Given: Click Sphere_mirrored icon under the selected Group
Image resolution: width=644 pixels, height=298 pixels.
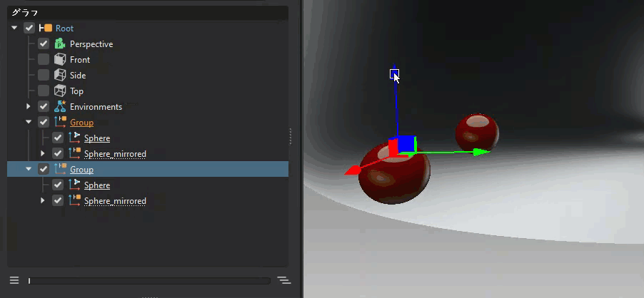Looking at the screenshot, I should click(x=74, y=200).
